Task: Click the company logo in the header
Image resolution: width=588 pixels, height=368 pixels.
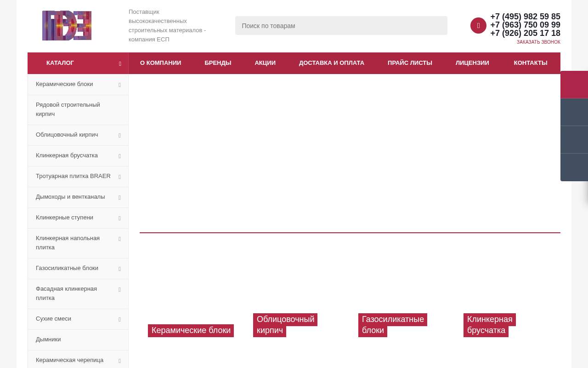Action: 67,26
